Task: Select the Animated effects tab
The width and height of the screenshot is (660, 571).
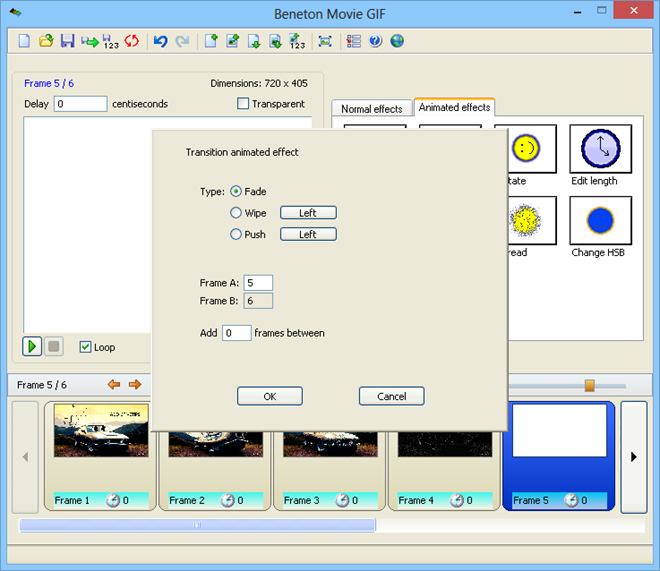Action: (x=454, y=107)
